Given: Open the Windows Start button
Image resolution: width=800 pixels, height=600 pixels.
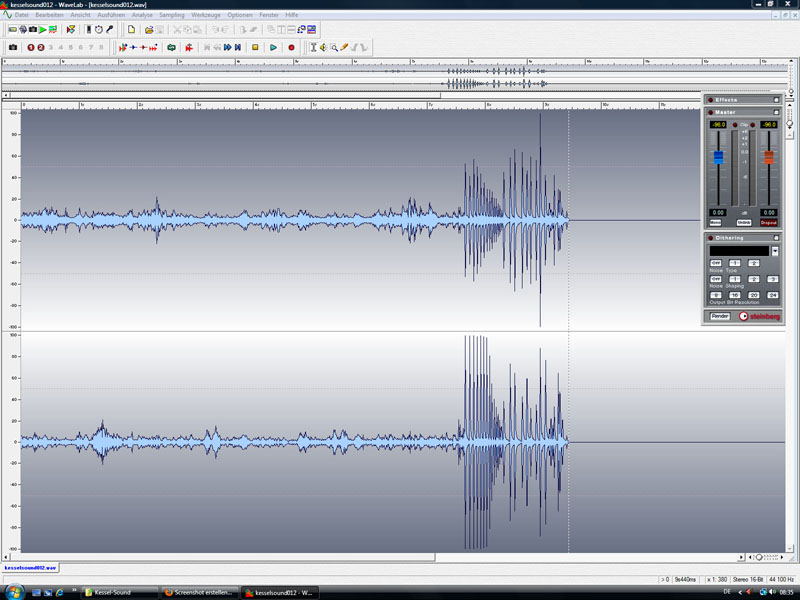Looking at the screenshot, I should tap(13, 592).
